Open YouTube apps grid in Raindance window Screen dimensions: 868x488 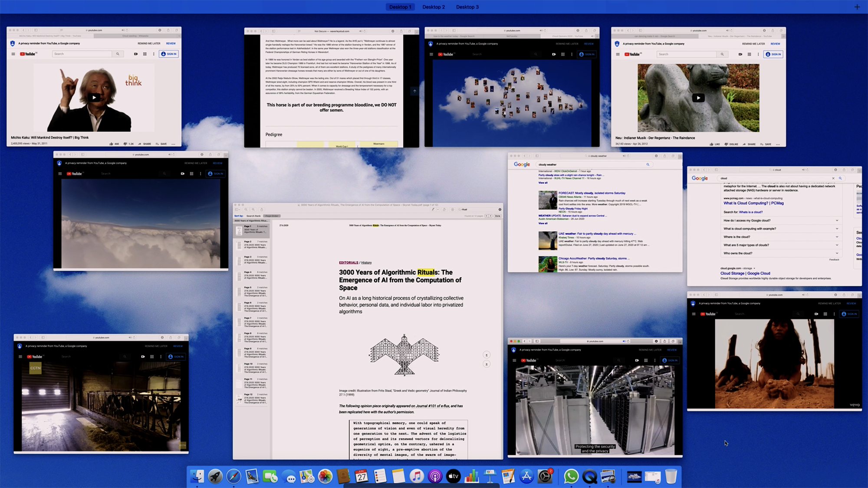[x=749, y=54]
